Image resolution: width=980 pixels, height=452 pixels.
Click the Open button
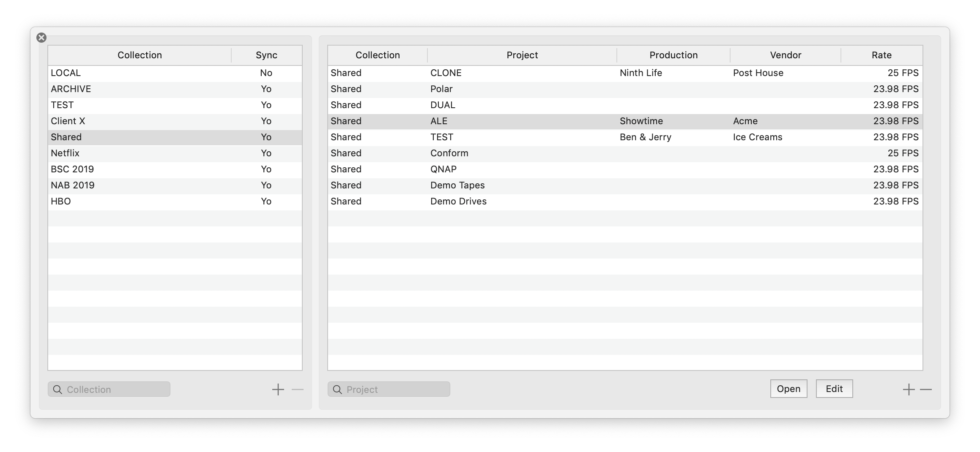(788, 389)
